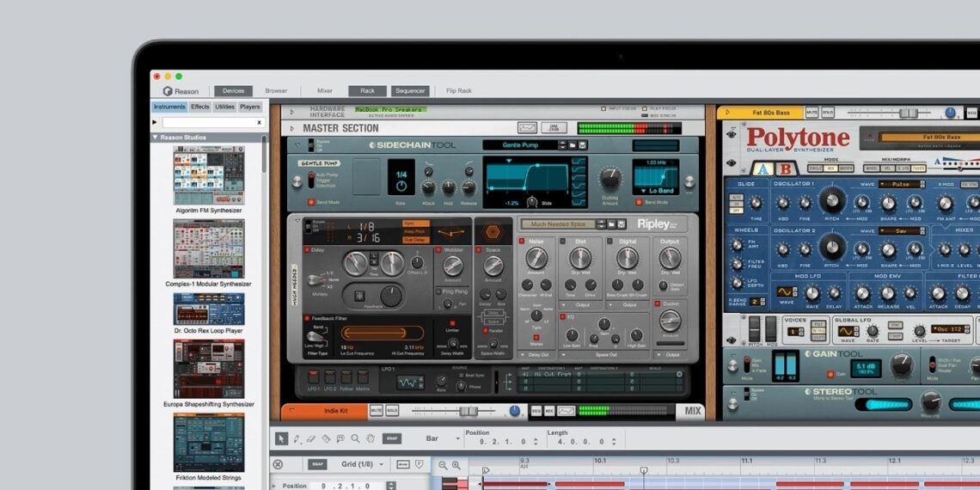Select the Eraser tool
This screenshot has width=980, height=490.
point(311,438)
